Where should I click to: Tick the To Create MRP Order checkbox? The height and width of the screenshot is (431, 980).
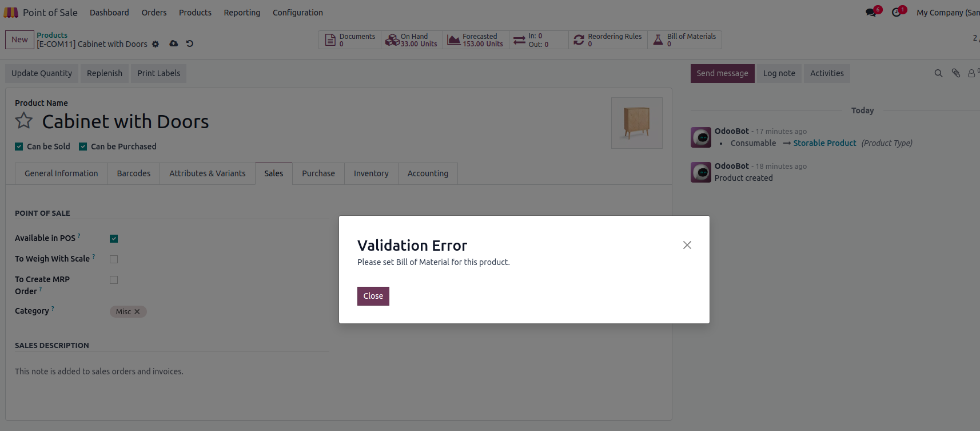tap(114, 280)
